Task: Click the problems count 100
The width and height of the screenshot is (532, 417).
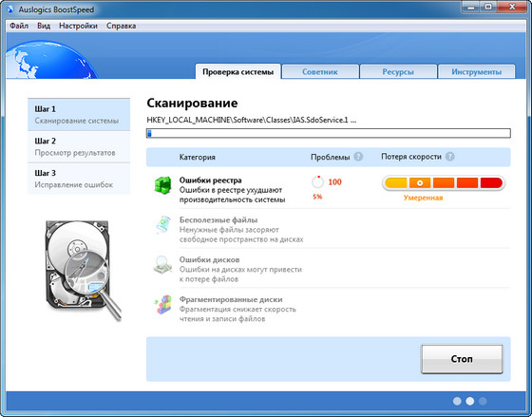Action: [x=334, y=182]
